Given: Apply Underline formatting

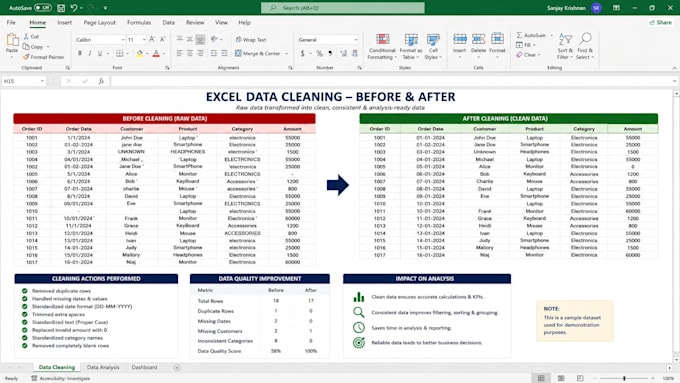Looking at the screenshot, I should pyautogui.click(x=100, y=53).
